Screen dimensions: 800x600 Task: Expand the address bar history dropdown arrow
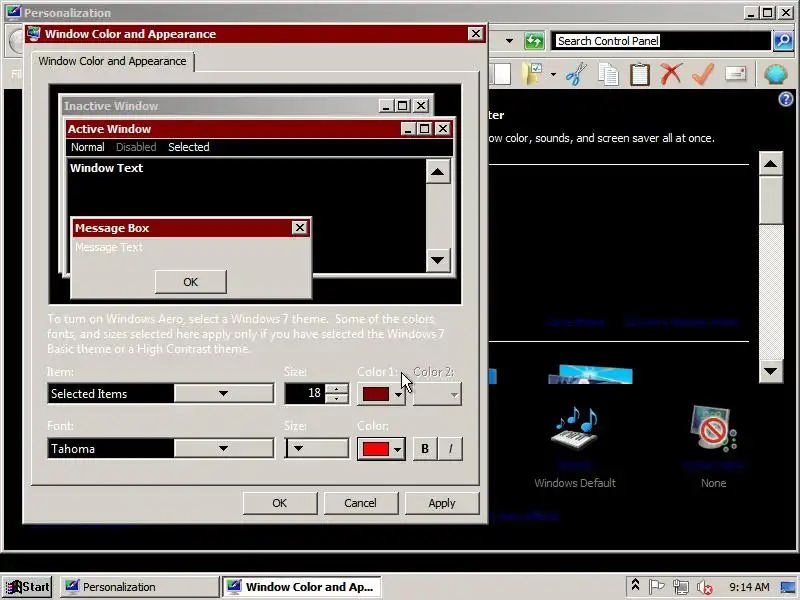(509, 41)
